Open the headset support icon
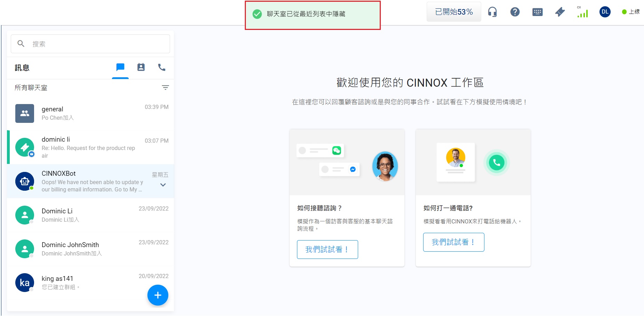This screenshot has width=644, height=316. (493, 11)
